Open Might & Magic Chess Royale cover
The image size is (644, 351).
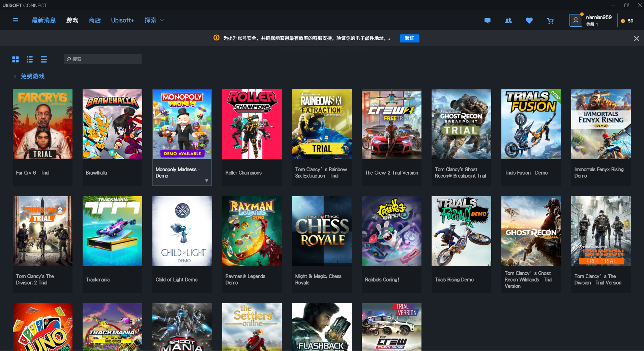(322, 231)
